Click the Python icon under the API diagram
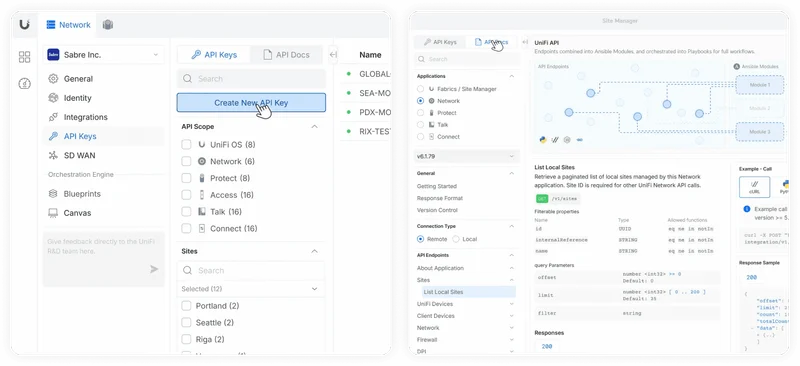 543,139
